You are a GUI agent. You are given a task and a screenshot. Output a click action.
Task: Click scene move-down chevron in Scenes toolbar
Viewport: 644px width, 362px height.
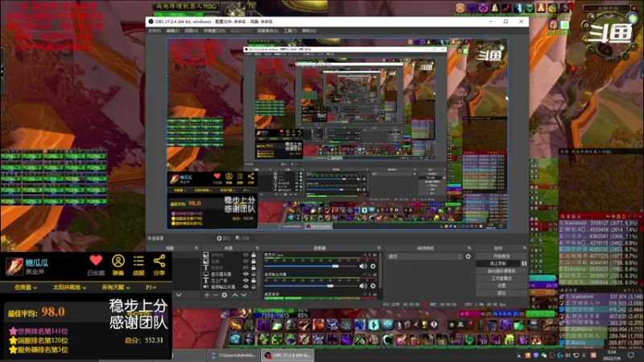179,294
